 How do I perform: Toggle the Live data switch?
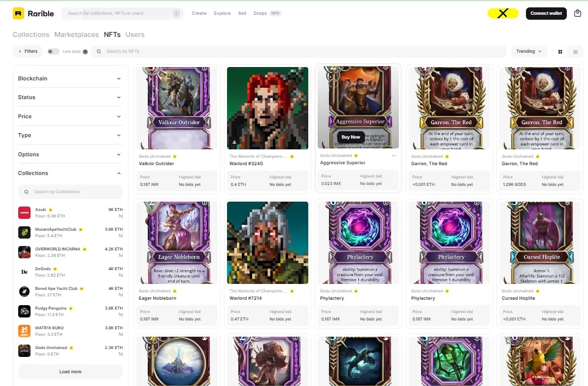pyautogui.click(x=53, y=51)
